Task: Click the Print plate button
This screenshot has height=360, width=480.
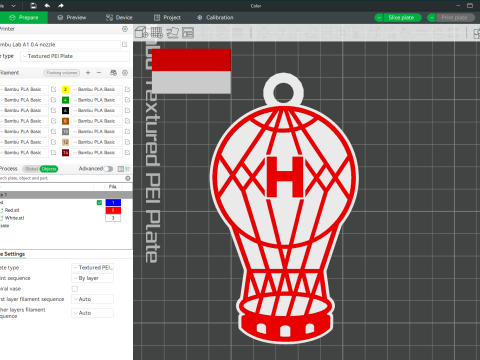Action: tap(455, 18)
